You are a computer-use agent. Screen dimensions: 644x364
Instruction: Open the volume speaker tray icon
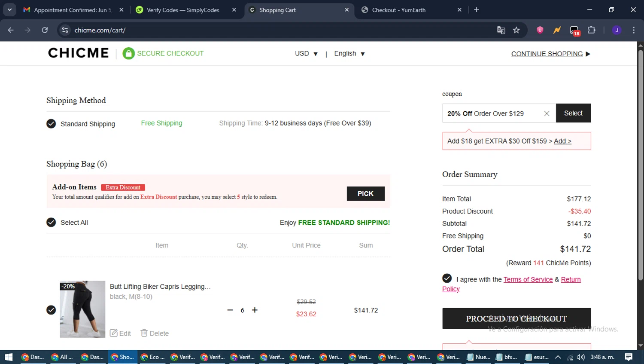click(x=580, y=357)
